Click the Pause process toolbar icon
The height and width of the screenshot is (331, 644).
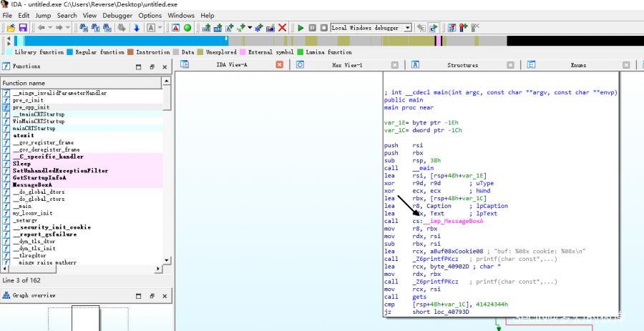pyautogui.click(x=313, y=28)
